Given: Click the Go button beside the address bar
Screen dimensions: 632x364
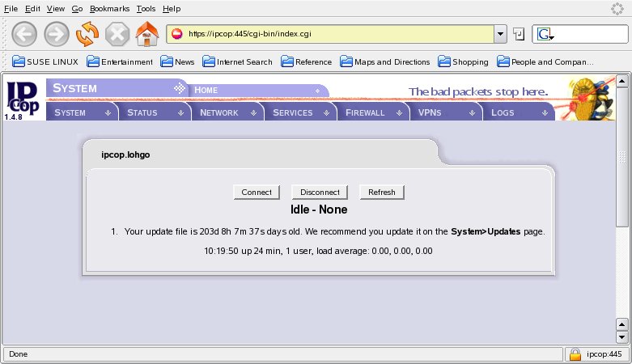Looking at the screenshot, I should click(519, 34).
